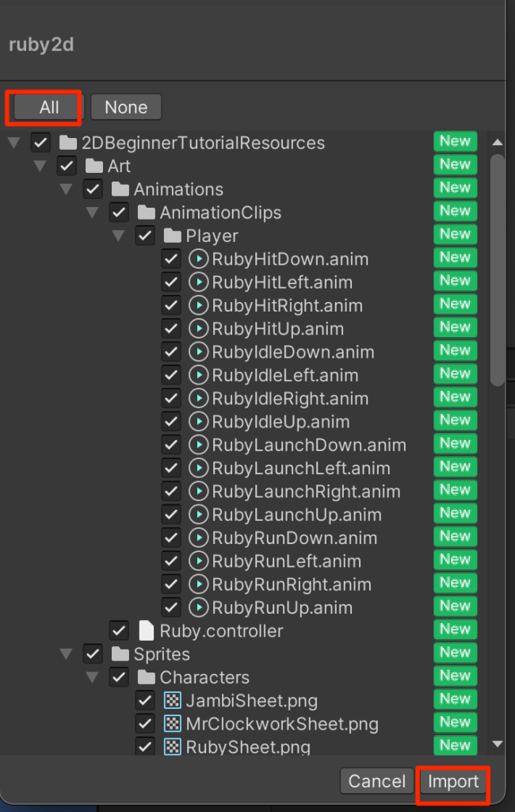Uncheck the Player folder checkbox
Viewport: 515px width, 812px height.
145,236
